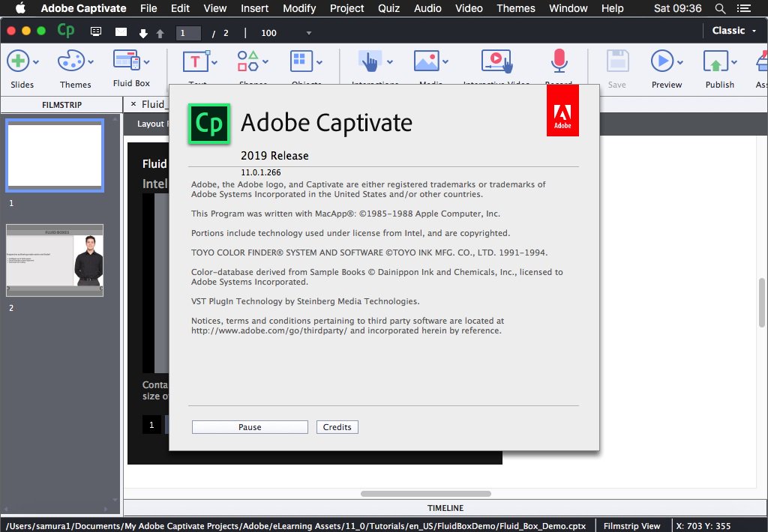Open the Audio menu
The width and height of the screenshot is (768, 532).
427,8
